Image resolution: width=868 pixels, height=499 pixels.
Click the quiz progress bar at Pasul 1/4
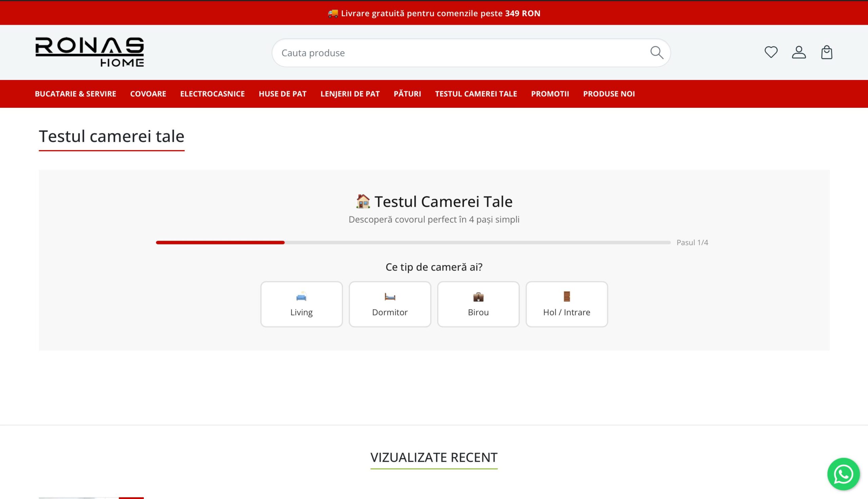(x=411, y=242)
